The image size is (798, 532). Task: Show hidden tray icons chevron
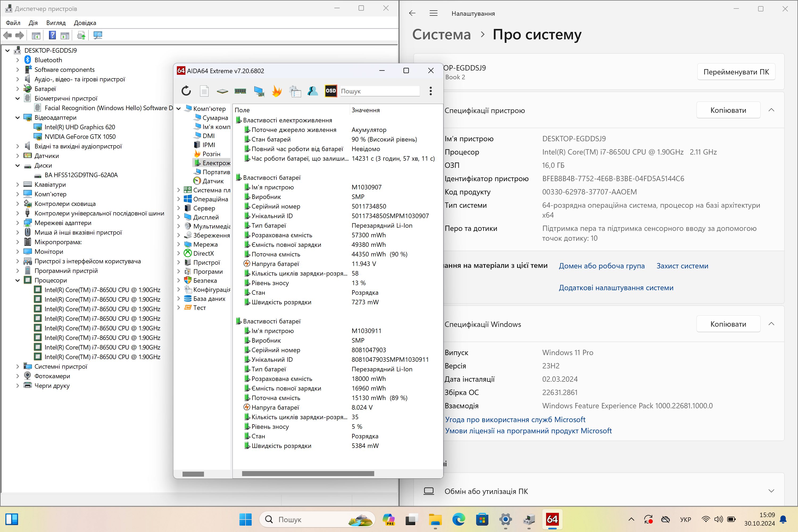point(631,519)
